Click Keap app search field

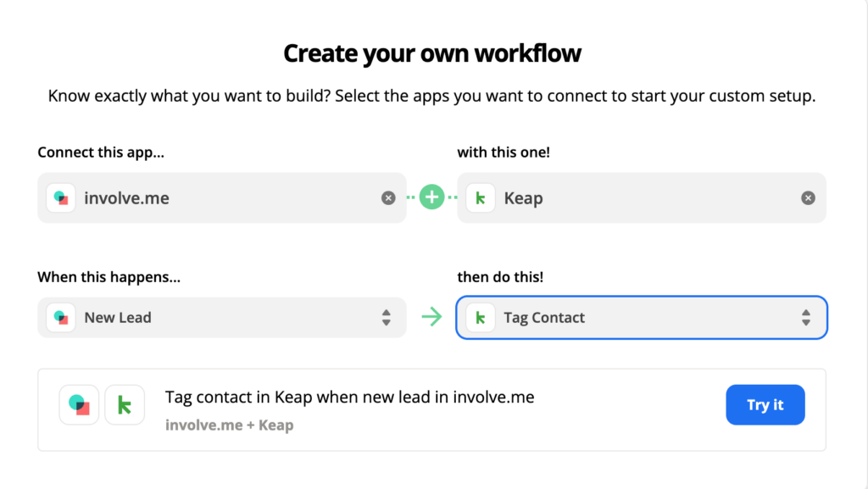coord(642,198)
